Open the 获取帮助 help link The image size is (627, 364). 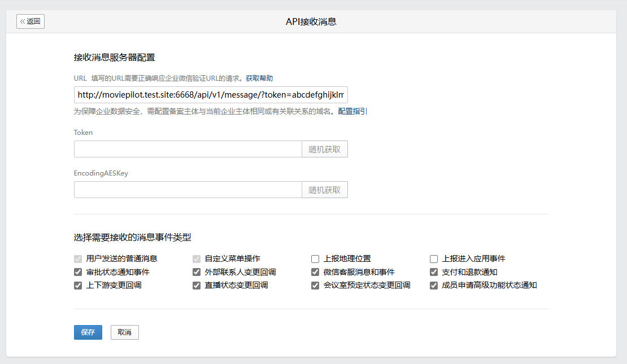pyautogui.click(x=259, y=78)
